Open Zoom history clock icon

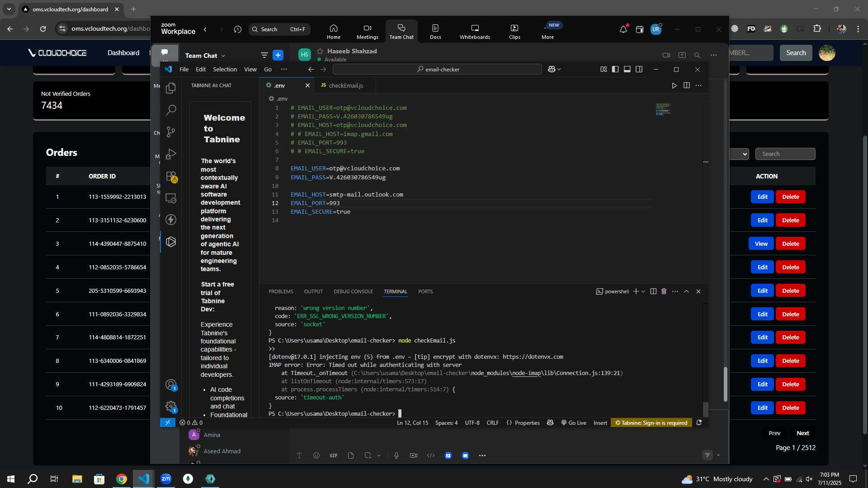tap(238, 29)
